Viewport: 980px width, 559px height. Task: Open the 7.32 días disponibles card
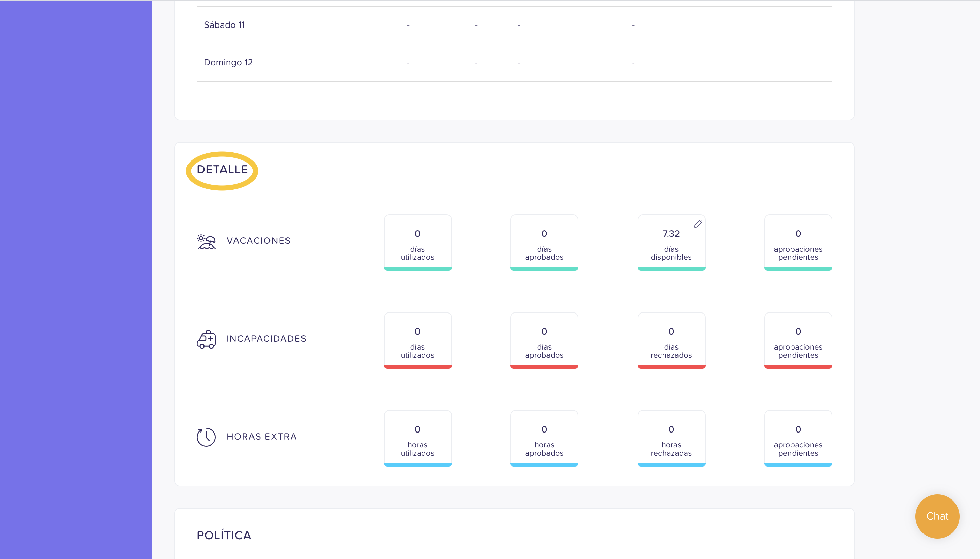[671, 242]
